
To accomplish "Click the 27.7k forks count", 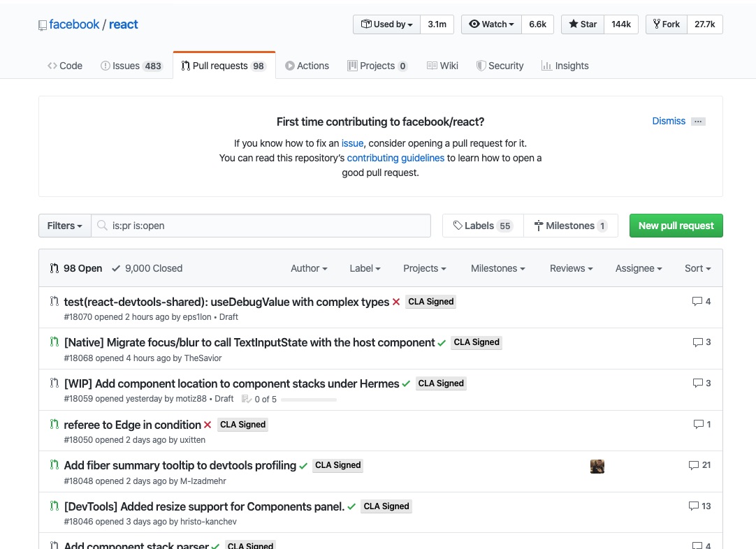I will [x=704, y=24].
